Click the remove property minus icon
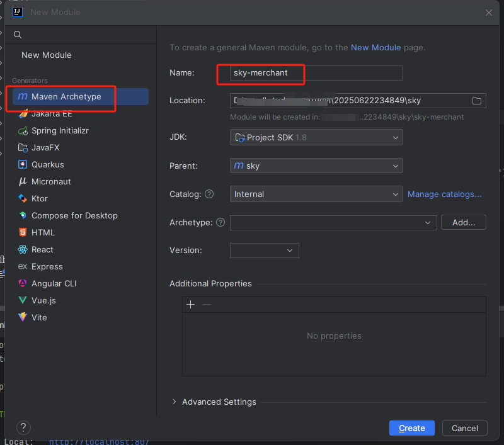The image size is (504, 445). coord(207,305)
